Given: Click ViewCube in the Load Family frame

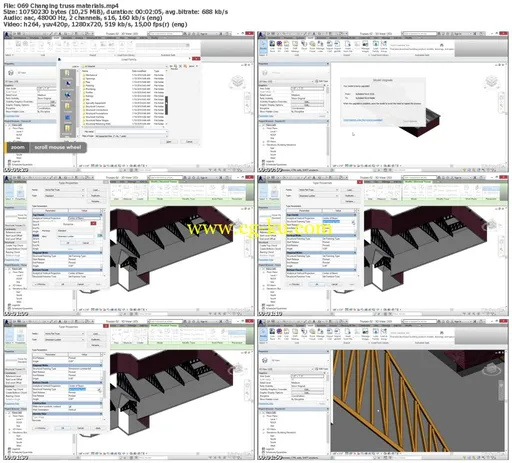Looking at the screenshot, I should coord(237,81).
